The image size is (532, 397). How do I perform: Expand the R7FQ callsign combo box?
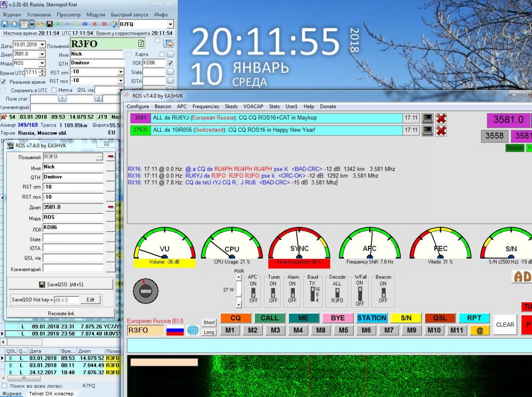170,24
